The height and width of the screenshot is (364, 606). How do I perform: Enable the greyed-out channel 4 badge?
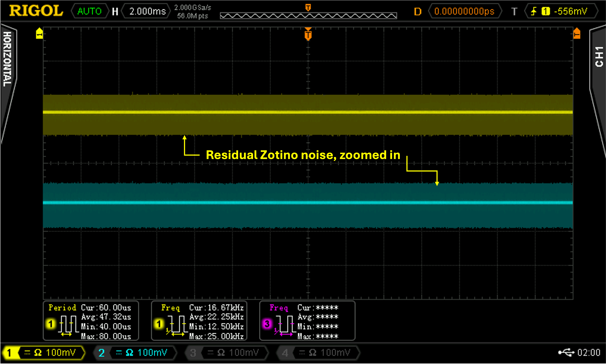coord(285,353)
